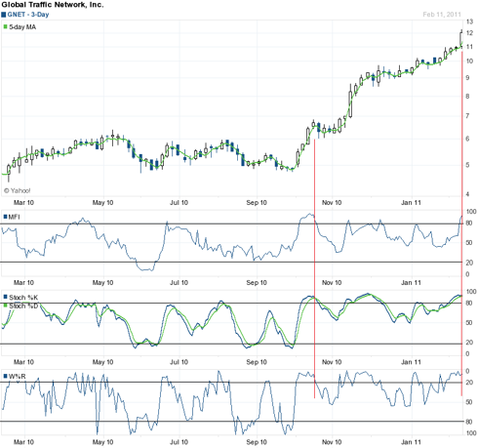The height and width of the screenshot is (448, 478).
Task: Click the blue MFI legend square
Action: (x=5, y=217)
